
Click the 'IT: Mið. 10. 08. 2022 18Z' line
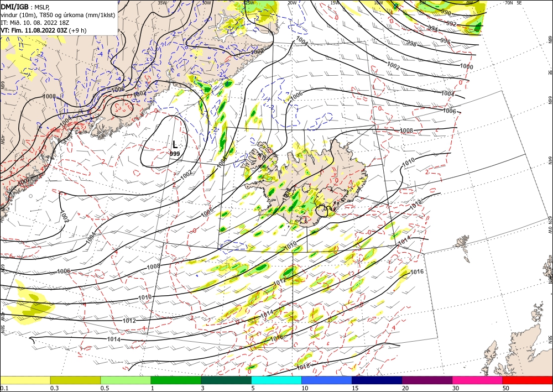35,23
